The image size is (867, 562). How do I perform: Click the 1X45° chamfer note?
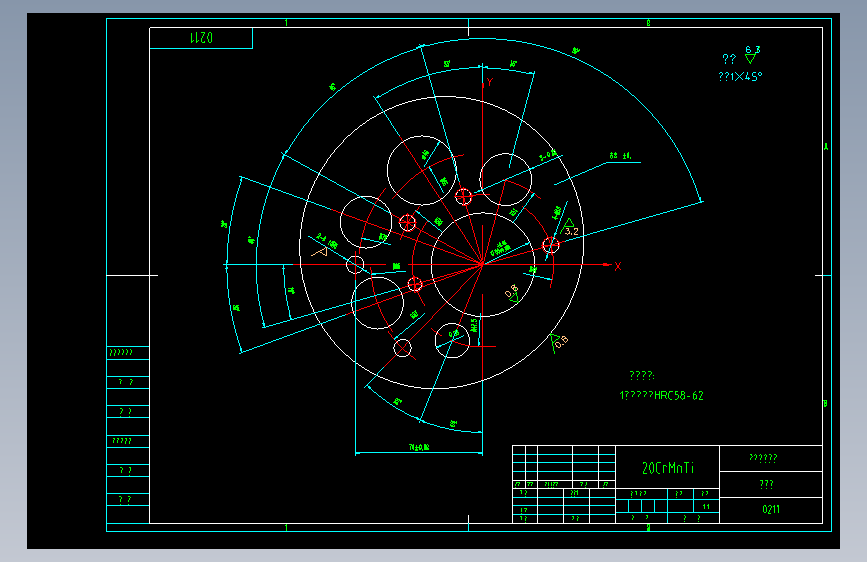pyautogui.click(x=740, y=76)
